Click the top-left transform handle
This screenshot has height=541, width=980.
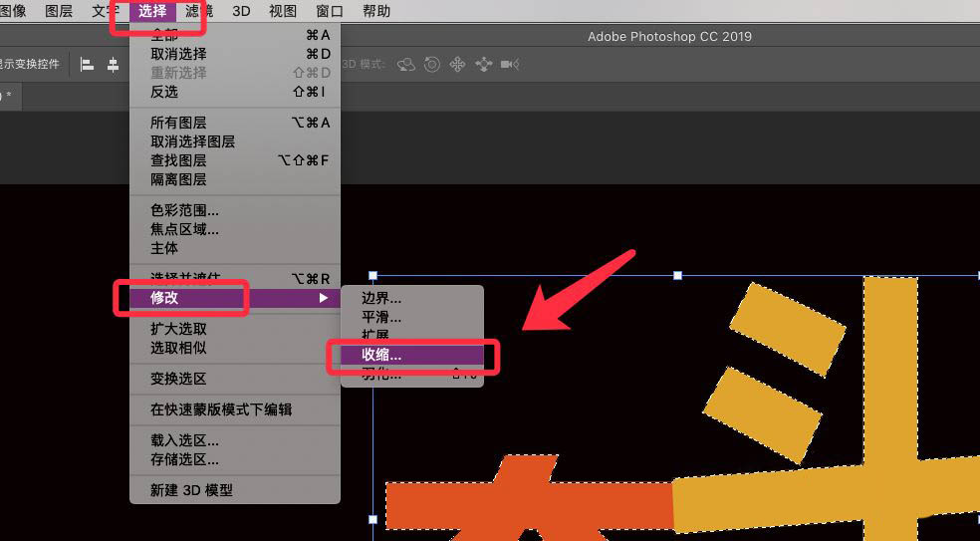[373, 275]
